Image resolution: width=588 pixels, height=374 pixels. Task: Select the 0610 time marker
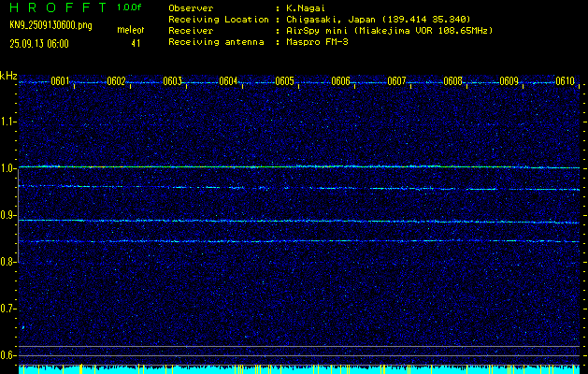tap(566, 81)
